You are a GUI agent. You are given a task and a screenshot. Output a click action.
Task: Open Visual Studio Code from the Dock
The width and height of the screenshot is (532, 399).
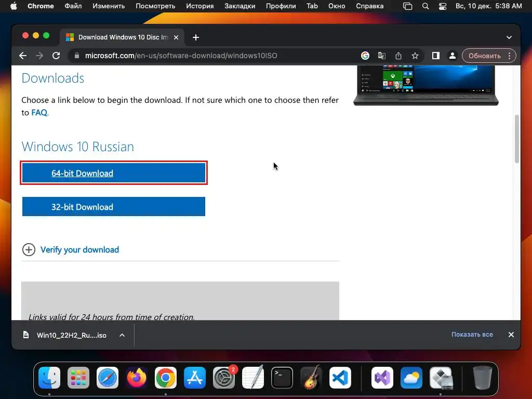340,378
